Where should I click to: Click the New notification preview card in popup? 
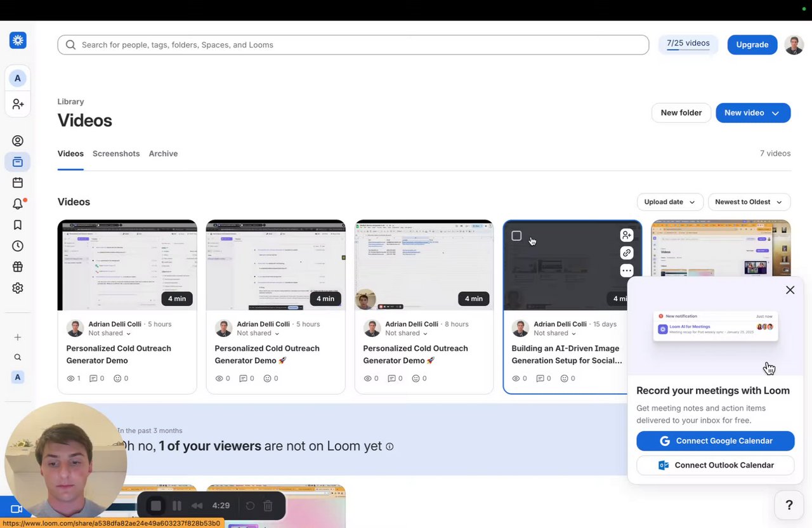716,326
